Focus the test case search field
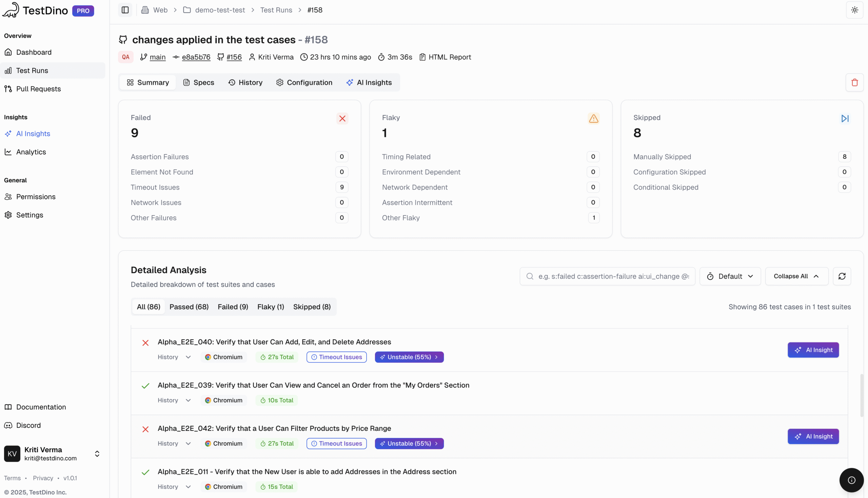 point(613,276)
